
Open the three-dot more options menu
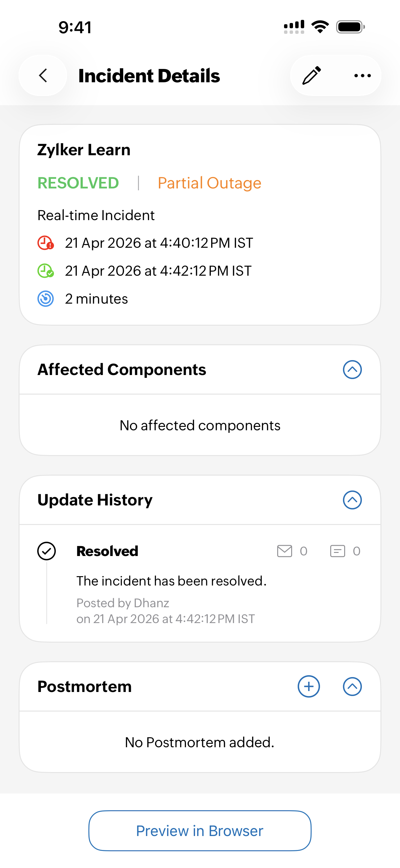[362, 75]
